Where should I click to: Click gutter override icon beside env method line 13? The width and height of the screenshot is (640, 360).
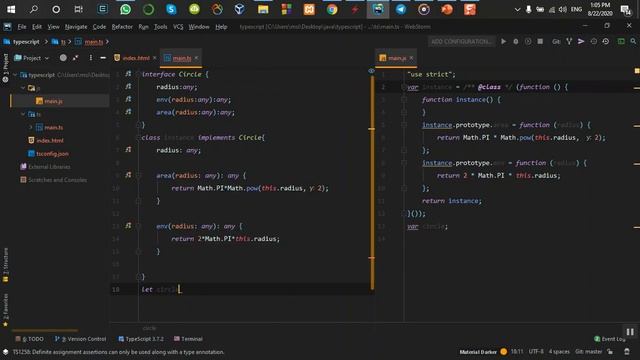(128, 225)
